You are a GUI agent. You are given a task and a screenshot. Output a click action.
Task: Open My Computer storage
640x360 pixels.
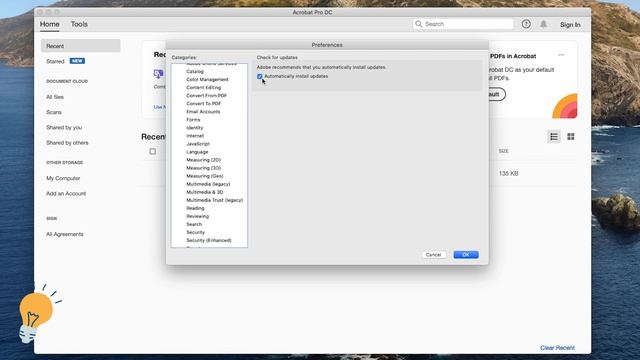(x=63, y=178)
